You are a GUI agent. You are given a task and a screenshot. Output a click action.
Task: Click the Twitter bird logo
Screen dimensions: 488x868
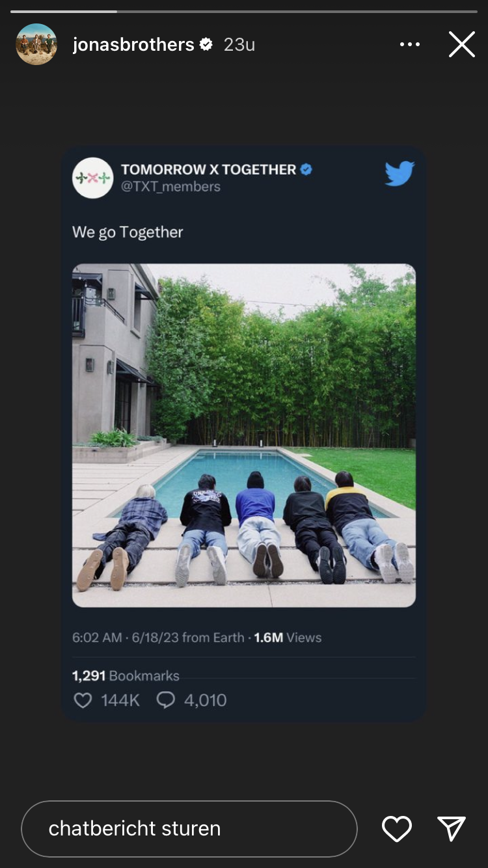400,174
